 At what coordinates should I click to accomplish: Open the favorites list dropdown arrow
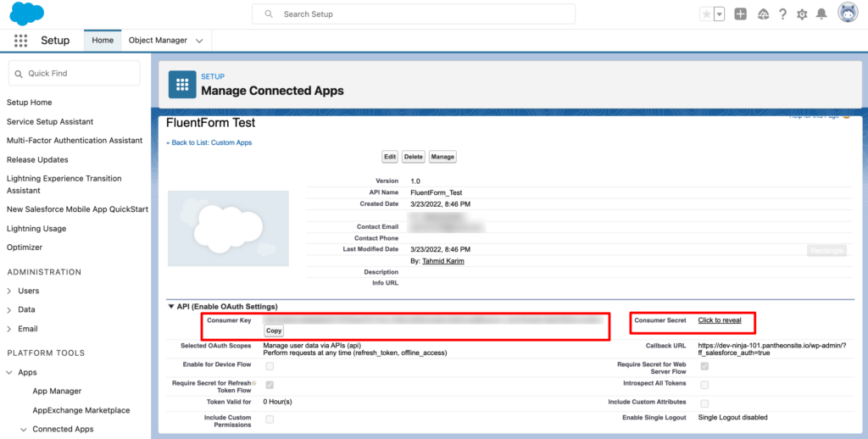click(x=719, y=14)
